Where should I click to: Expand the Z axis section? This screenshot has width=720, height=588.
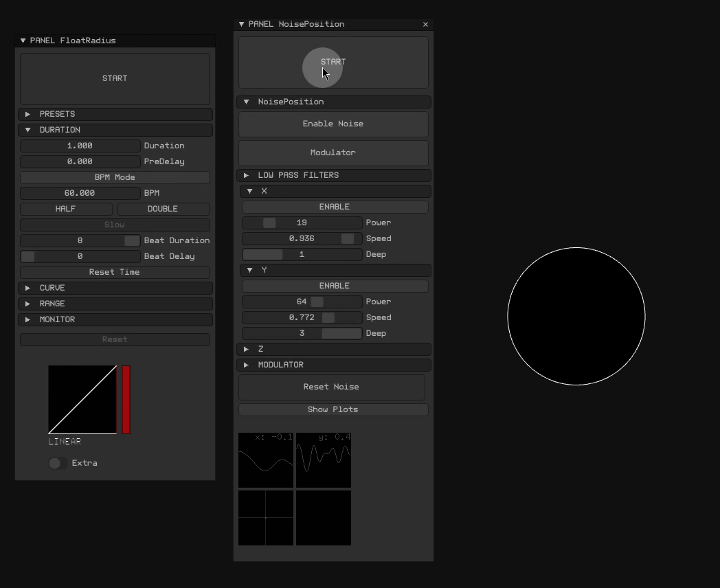[x=334, y=349]
